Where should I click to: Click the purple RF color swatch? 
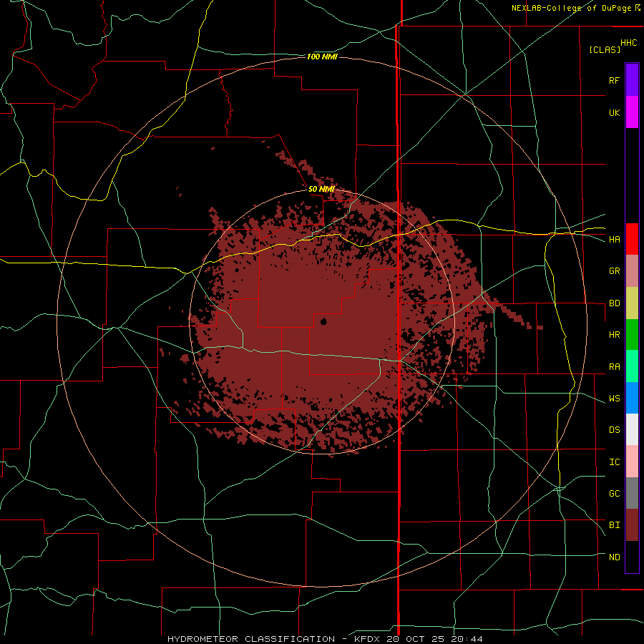[632, 80]
